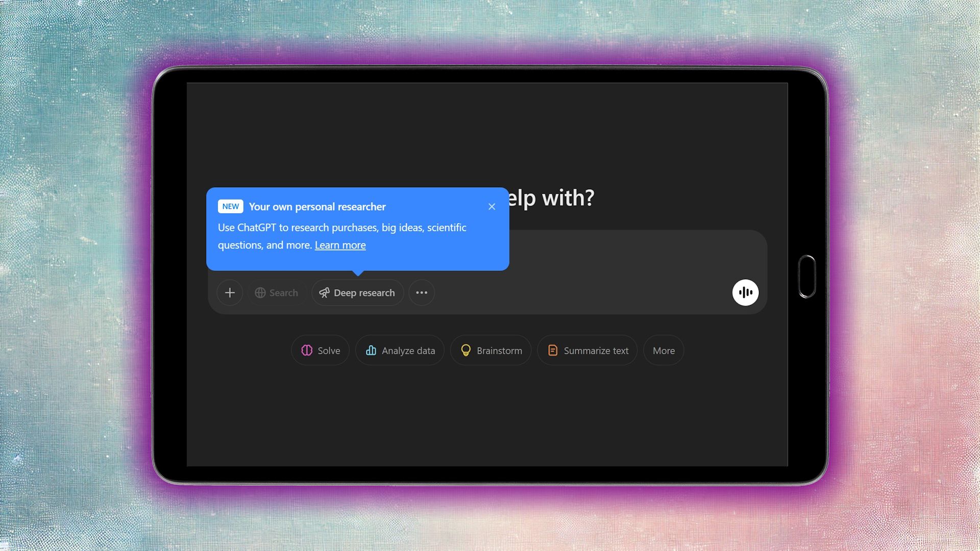This screenshot has width=980, height=551.
Task: Click the More options ellipsis icon
Action: coord(421,292)
